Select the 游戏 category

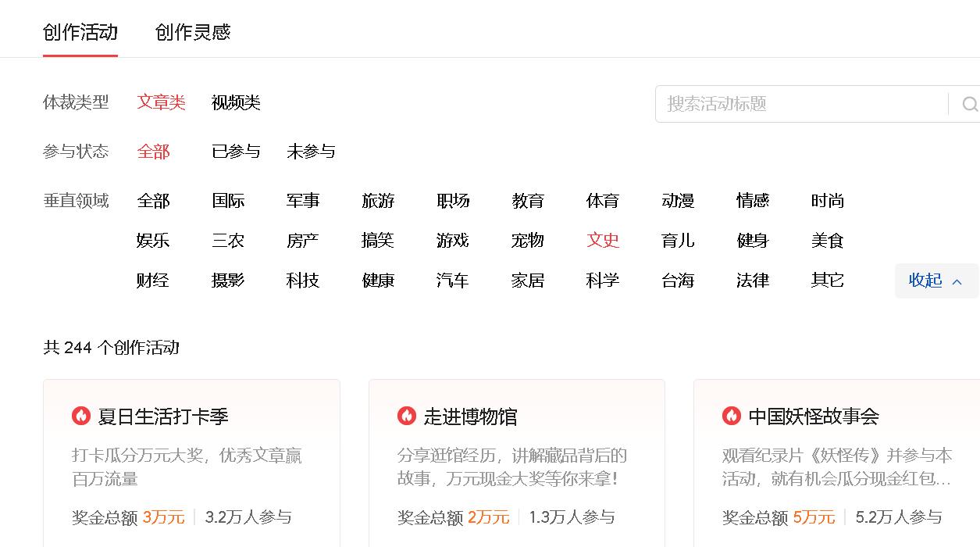pos(452,241)
